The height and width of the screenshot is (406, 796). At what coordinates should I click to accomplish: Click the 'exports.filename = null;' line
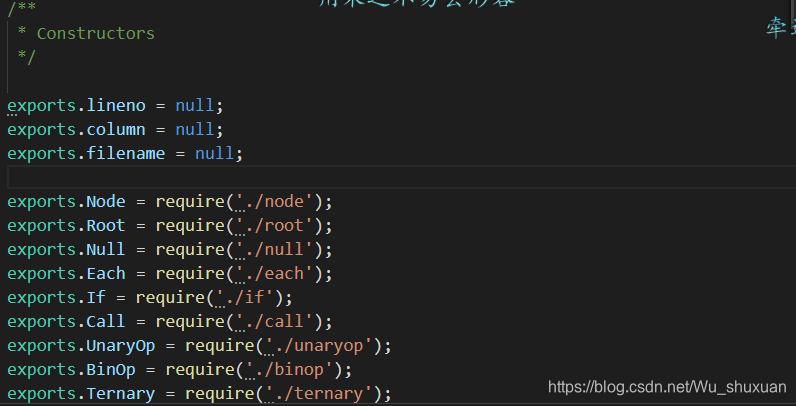[125, 153]
